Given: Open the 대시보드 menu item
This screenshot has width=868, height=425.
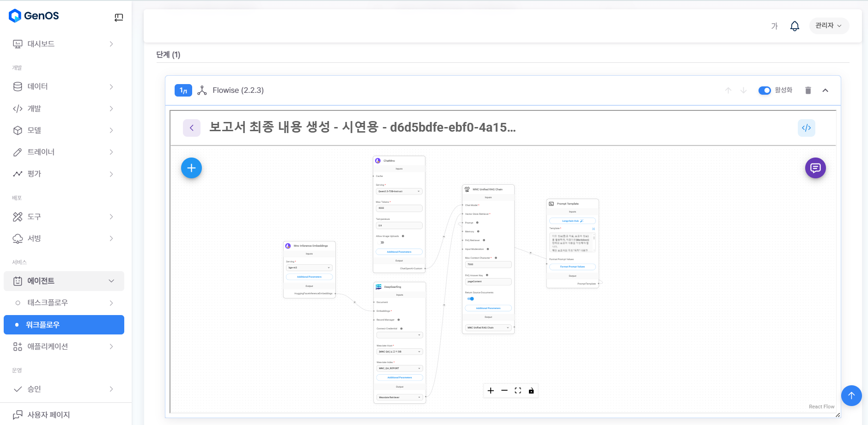Looking at the screenshot, I should [x=64, y=44].
